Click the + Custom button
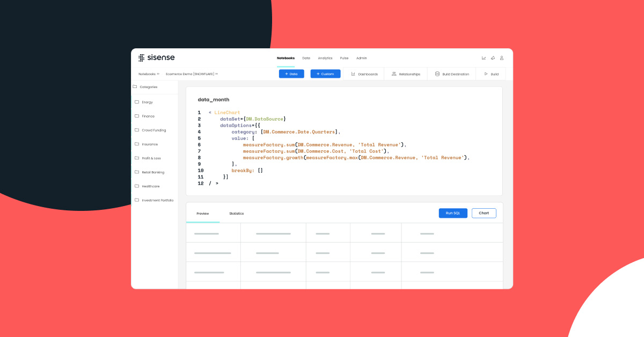 (x=325, y=74)
